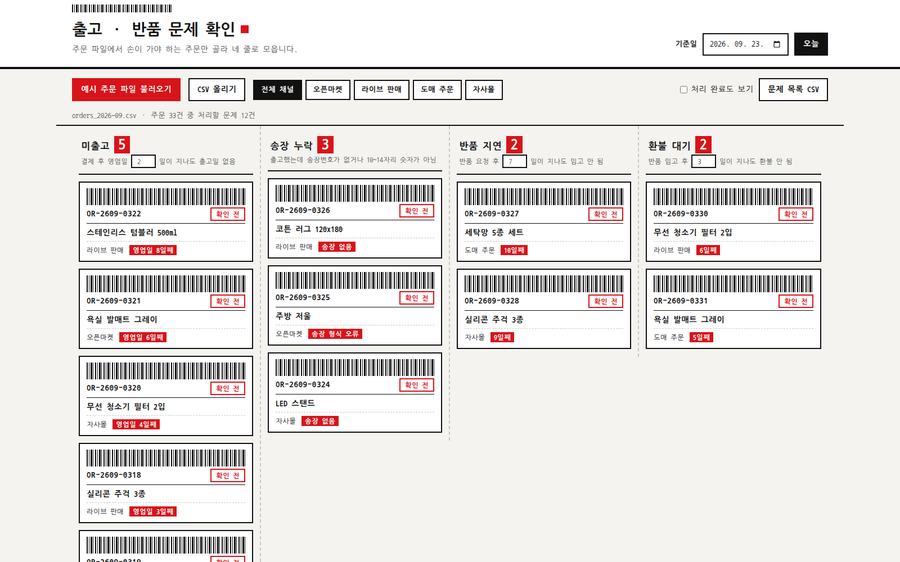Switch the 확인 전 status of order OR-2609-0324
Viewport: 900px width, 562px height.
(x=417, y=385)
